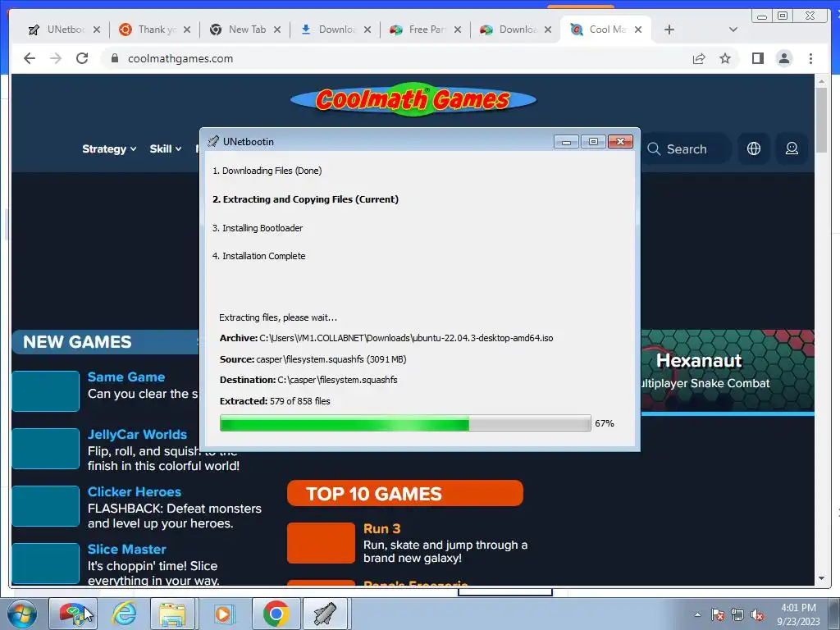The height and width of the screenshot is (630, 840).
Task: Open Windows Media Player from taskbar
Action: click(x=223, y=614)
